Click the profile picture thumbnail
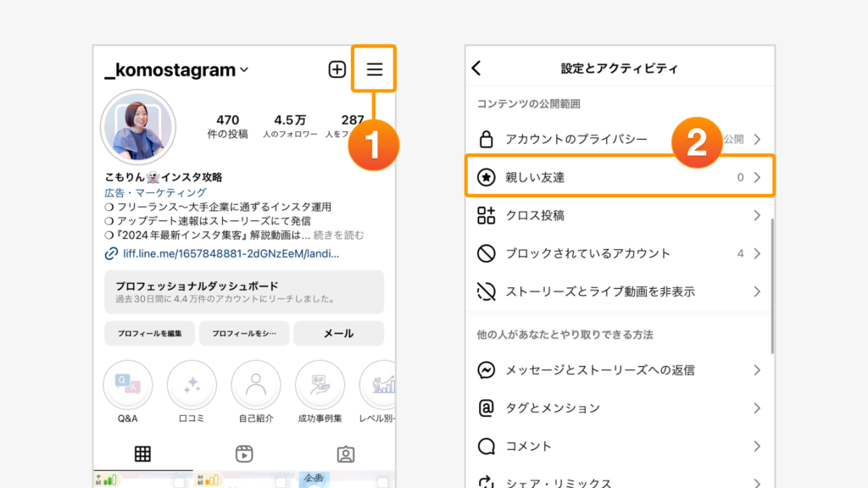 pos(138,127)
